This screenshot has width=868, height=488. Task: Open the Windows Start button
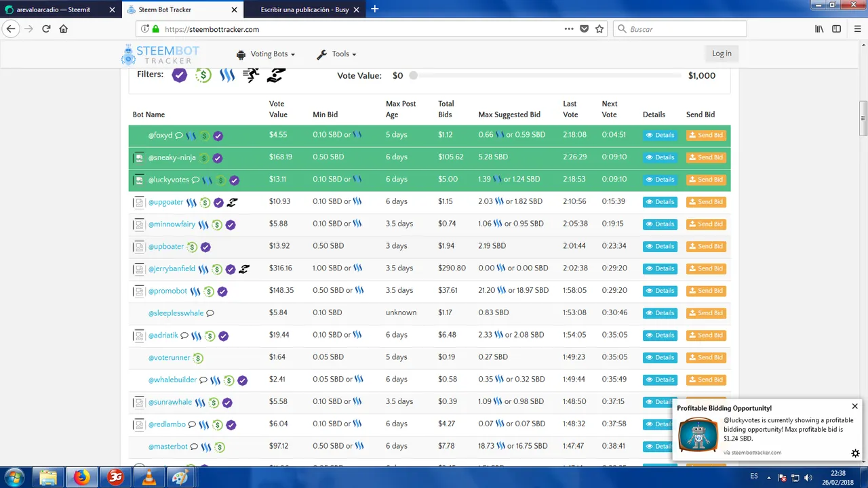coord(14,477)
